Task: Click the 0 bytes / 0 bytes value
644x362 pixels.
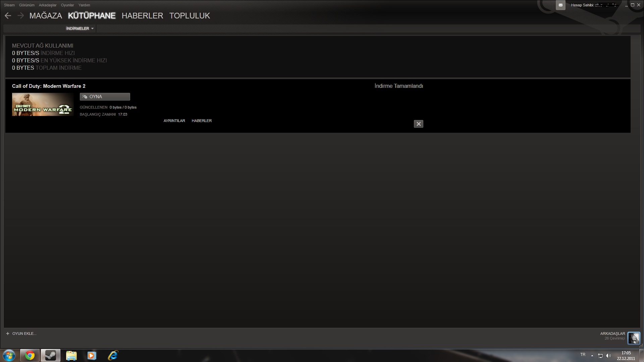Action: point(123,107)
